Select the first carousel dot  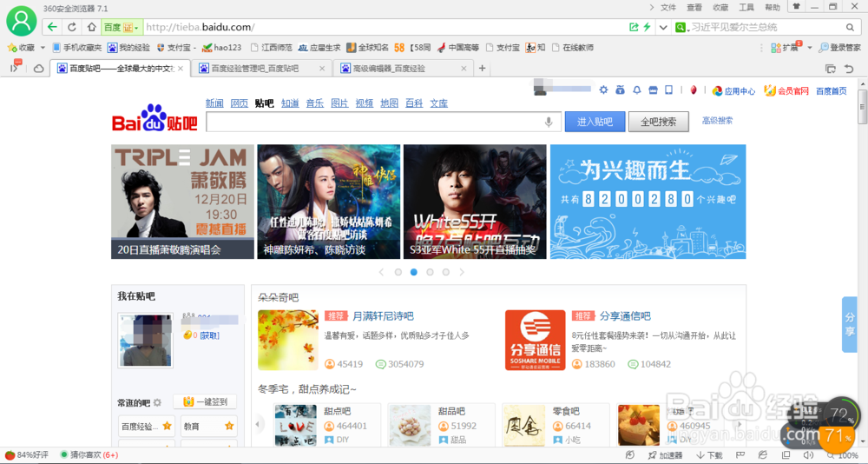pyautogui.click(x=398, y=272)
